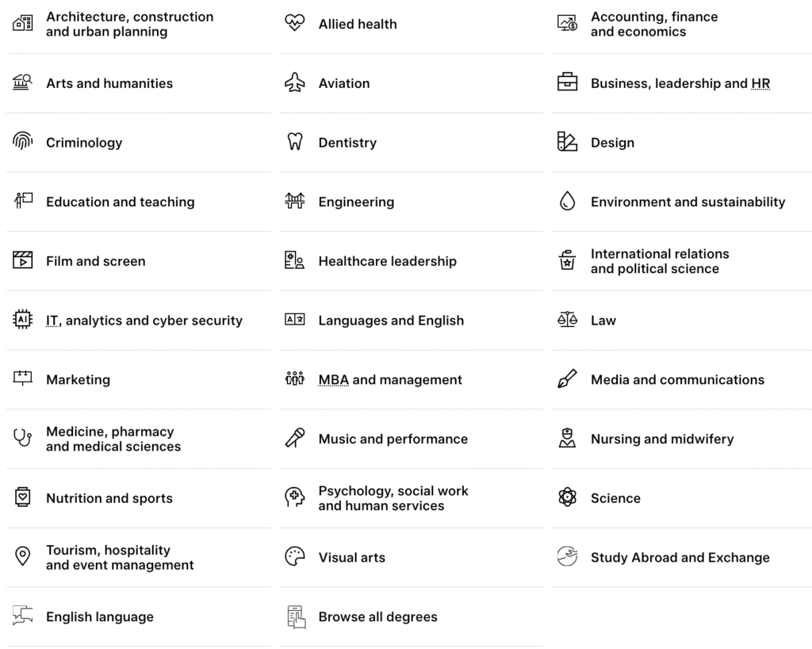Click the paint palette icon for Visual arts
812x649 pixels.
[294, 557]
